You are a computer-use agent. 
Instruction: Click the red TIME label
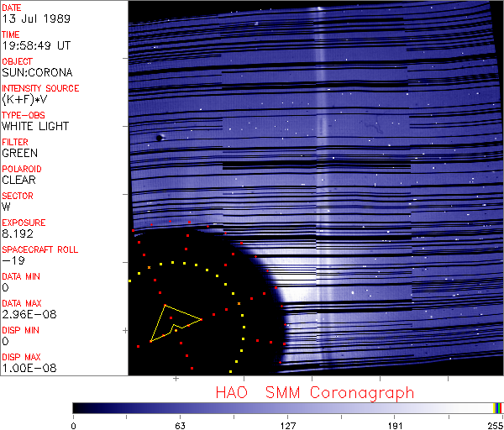(11, 34)
